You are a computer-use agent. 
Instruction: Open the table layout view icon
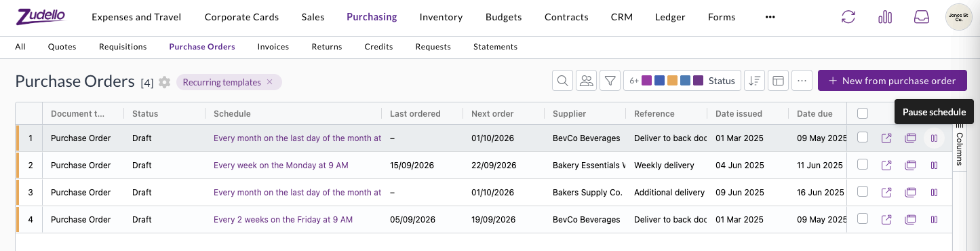[778, 81]
